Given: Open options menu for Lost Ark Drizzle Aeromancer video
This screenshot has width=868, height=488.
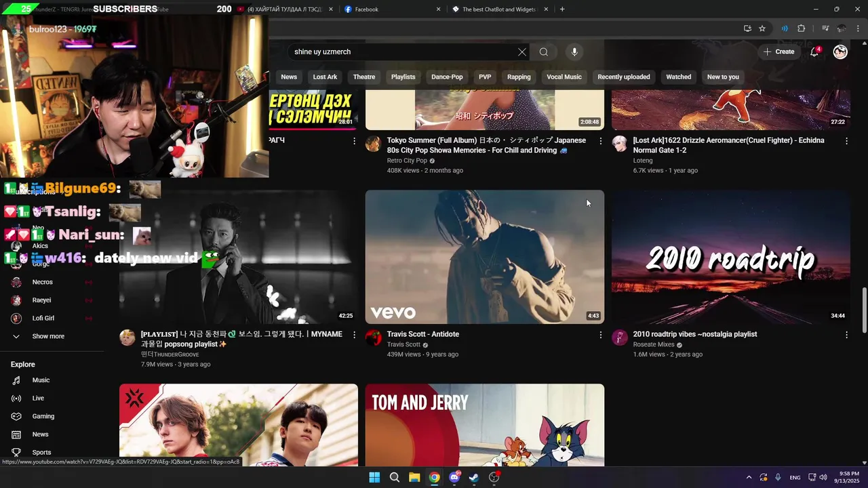Looking at the screenshot, I should pyautogui.click(x=846, y=141).
